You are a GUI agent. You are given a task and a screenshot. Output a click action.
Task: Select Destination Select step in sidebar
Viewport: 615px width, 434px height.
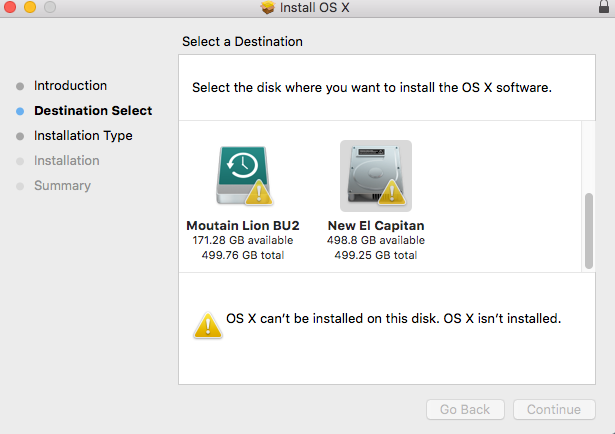[93, 111]
